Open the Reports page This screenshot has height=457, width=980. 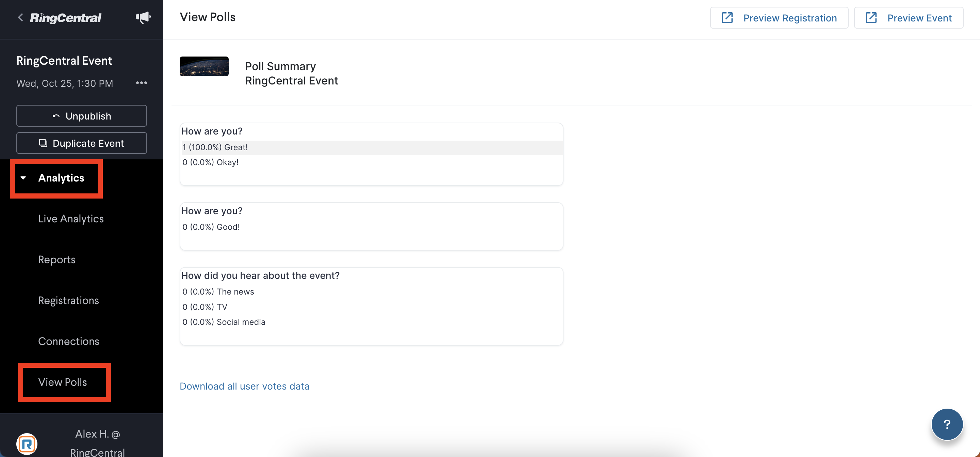(x=57, y=259)
